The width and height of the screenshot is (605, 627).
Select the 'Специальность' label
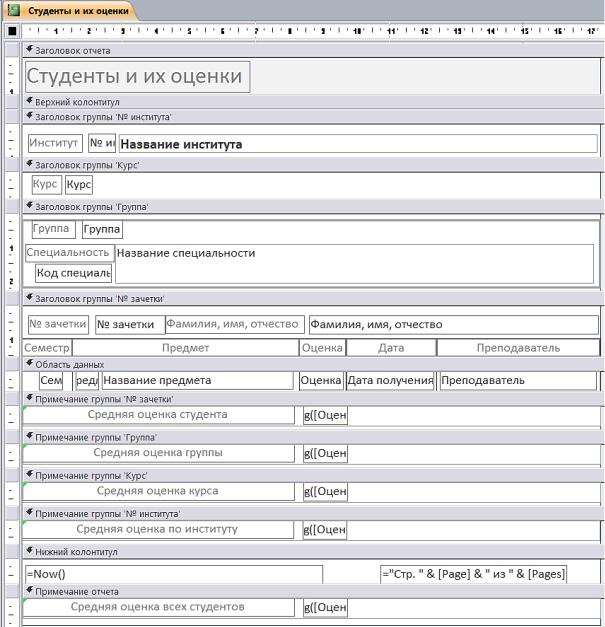[x=70, y=253]
